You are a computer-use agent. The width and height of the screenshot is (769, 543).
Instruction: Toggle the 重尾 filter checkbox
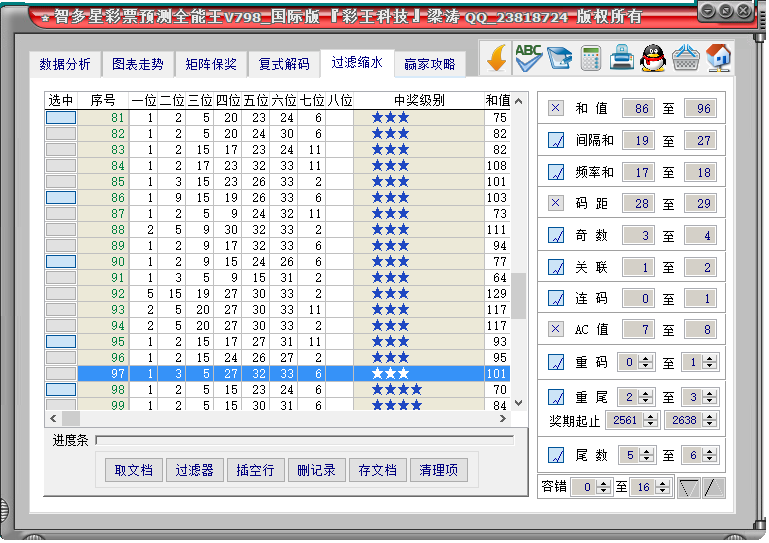(x=556, y=397)
